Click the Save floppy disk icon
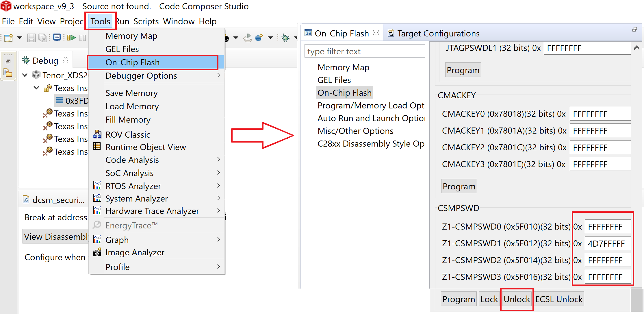Image resolution: width=644 pixels, height=314 pixels. pyautogui.click(x=31, y=38)
